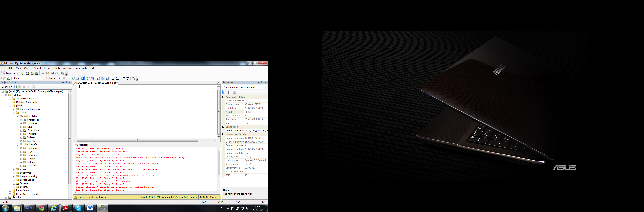Toggle Include Client Statistics
644x212 pixels.
(93, 78)
